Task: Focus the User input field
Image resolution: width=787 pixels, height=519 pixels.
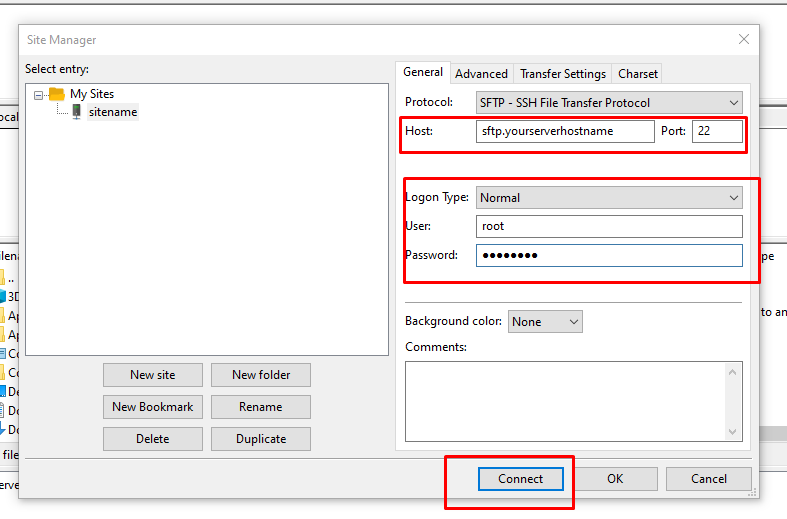Action: coord(609,226)
